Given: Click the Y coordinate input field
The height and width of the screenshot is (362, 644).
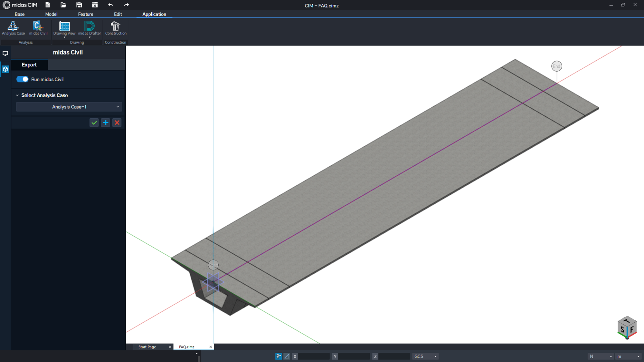Looking at the screenshot, I should [354, 356].
